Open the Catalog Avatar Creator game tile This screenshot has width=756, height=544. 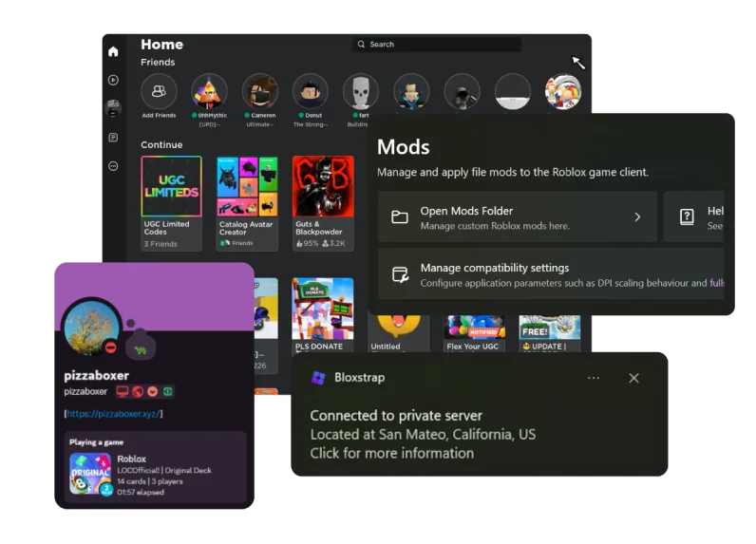pos(247,203)
